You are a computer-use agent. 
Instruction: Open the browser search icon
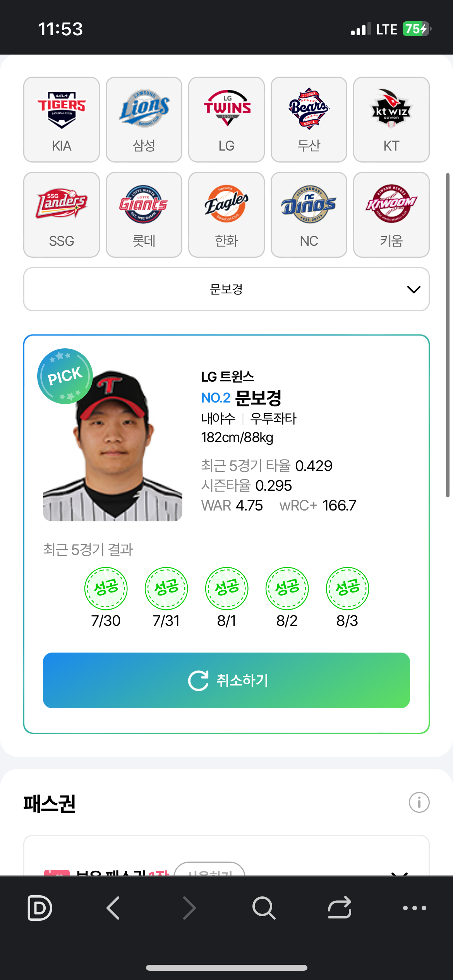264,908
